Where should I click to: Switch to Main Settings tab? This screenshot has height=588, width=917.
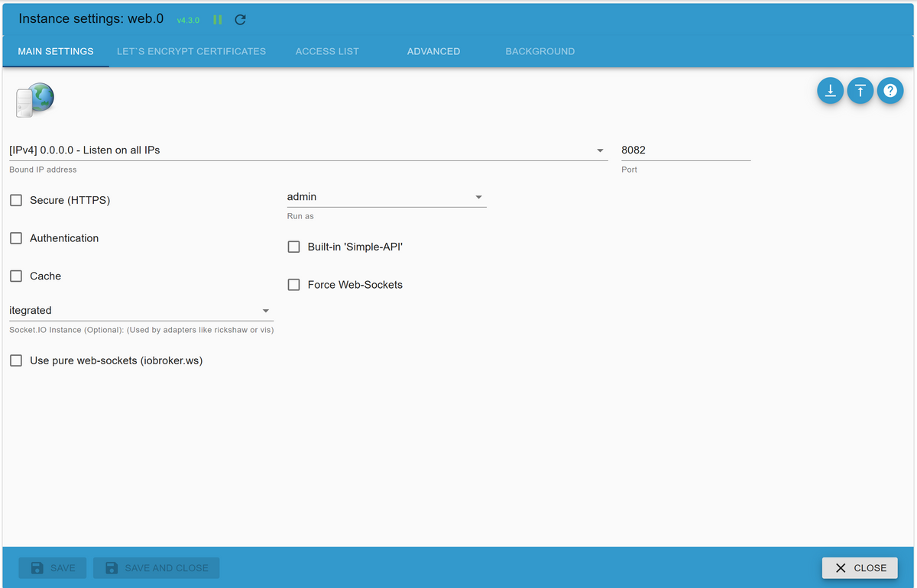coord(56,51)
